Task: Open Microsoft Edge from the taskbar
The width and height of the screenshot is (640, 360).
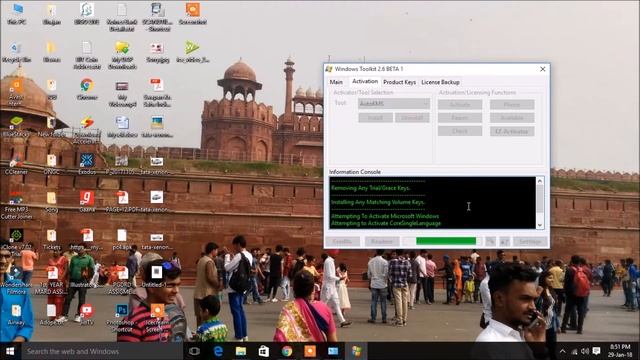Action: tap(218, 351)
